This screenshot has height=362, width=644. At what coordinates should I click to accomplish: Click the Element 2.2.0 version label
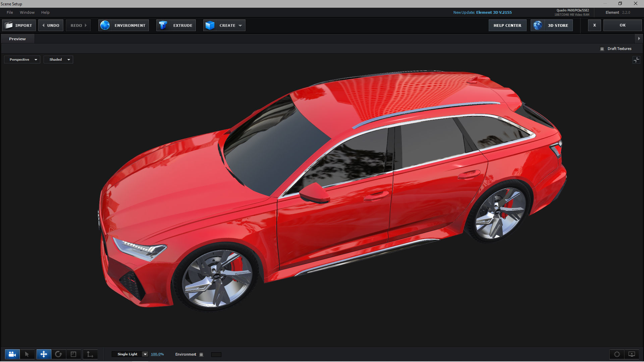point(618,12)
